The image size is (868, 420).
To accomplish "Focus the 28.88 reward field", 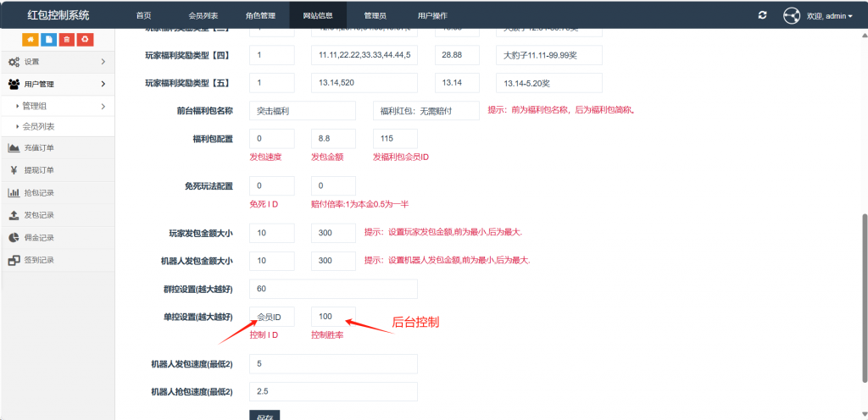I will [x=457, y=55].
